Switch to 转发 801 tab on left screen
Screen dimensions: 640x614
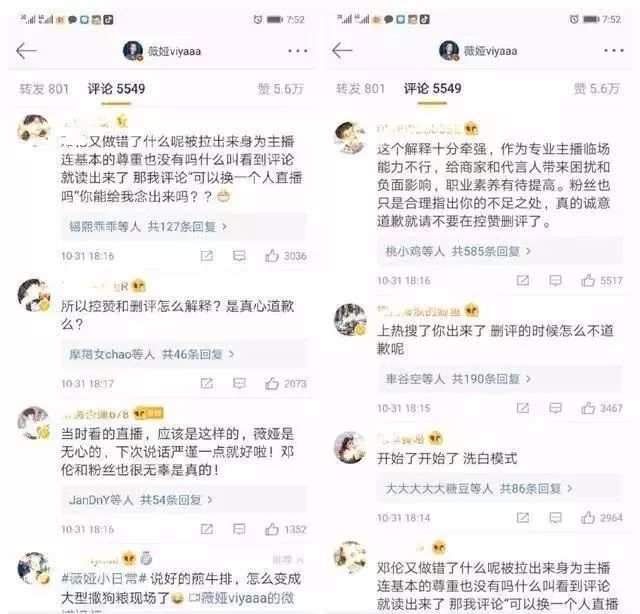tap(44, 89)
